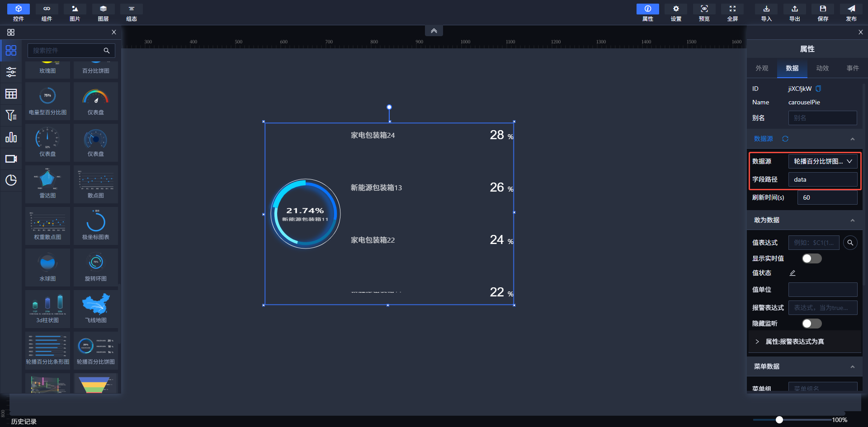The width and height of the screenshot is (868, 427).
Task: Click the 搜索控件 search input field
Action: pyautogui.click(x=66, y=51)
